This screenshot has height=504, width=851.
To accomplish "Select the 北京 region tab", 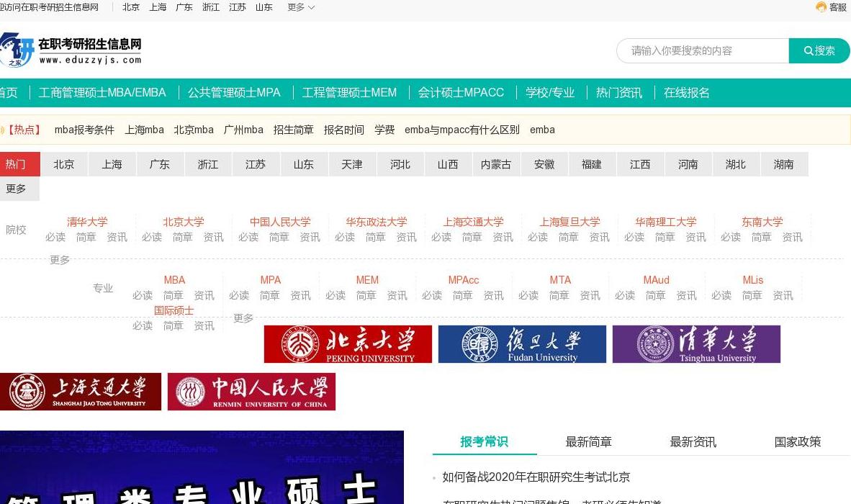I will pyautogui.click(x=64, y=164).
